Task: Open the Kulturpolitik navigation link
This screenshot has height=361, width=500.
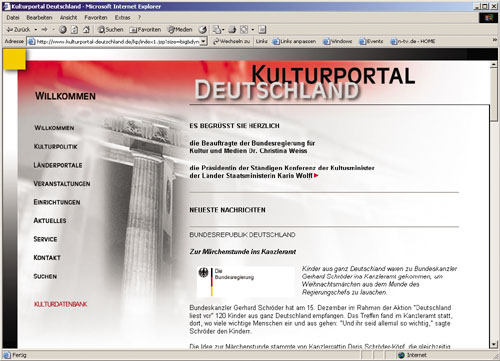Action: 56,147
